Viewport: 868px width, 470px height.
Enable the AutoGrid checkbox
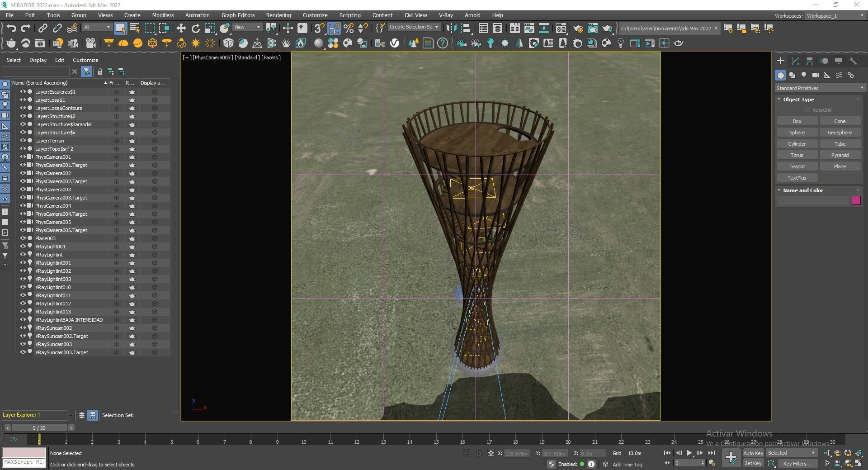pos(808,110)
